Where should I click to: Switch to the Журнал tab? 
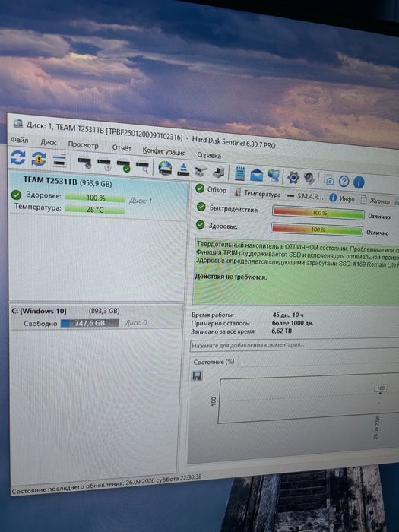[375, 201]
